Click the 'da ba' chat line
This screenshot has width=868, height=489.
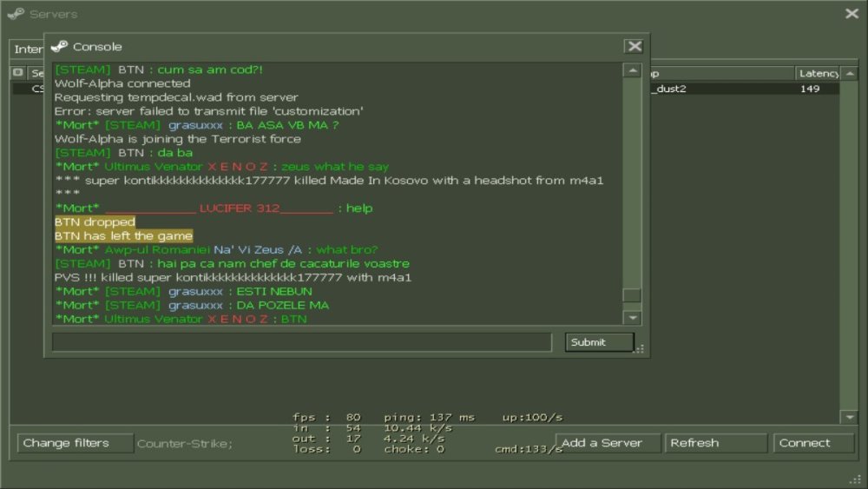coord(123,153)
